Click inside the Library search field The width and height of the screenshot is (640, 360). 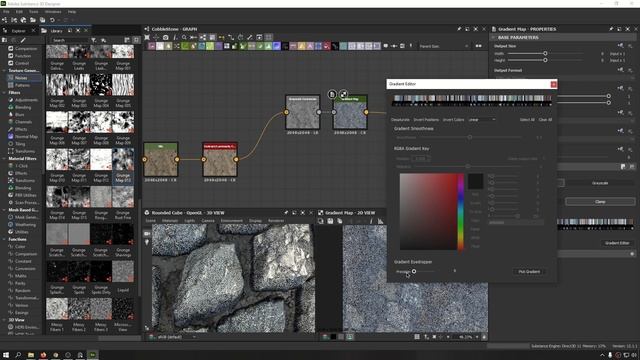click(x=69, y=40)
